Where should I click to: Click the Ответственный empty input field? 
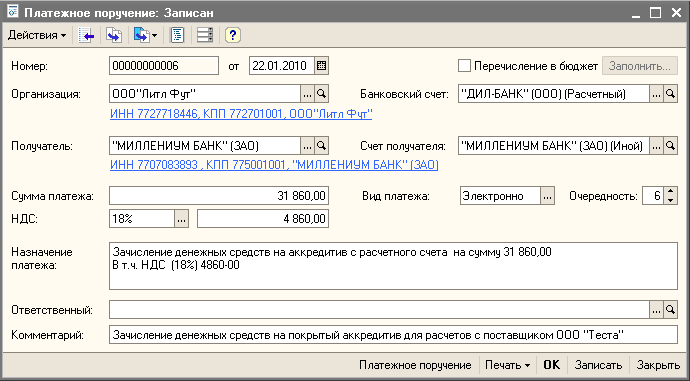click(x=379, y=310)
